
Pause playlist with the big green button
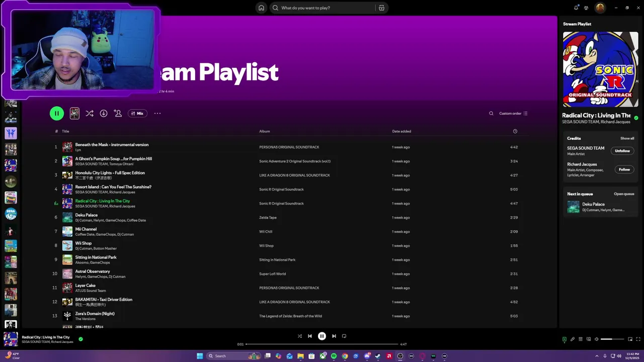click(x=57, y=114)
